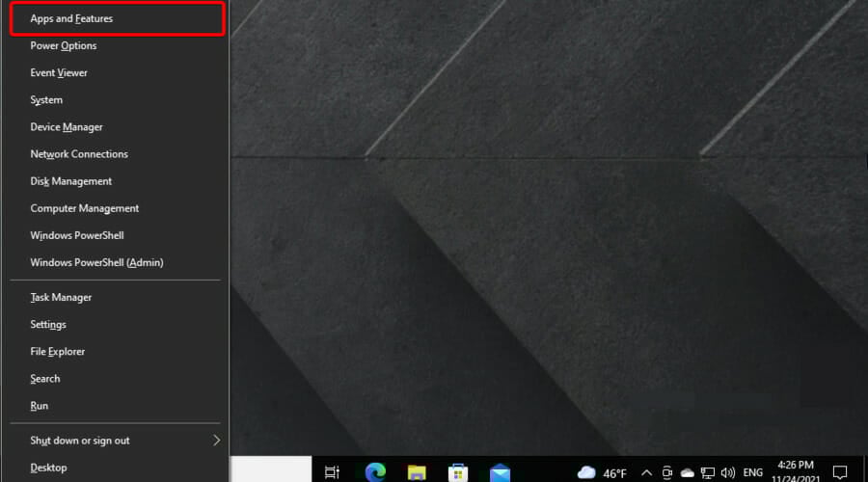868x482 pixels.
Task: Open Computer Management
Action: coord(117,208)
